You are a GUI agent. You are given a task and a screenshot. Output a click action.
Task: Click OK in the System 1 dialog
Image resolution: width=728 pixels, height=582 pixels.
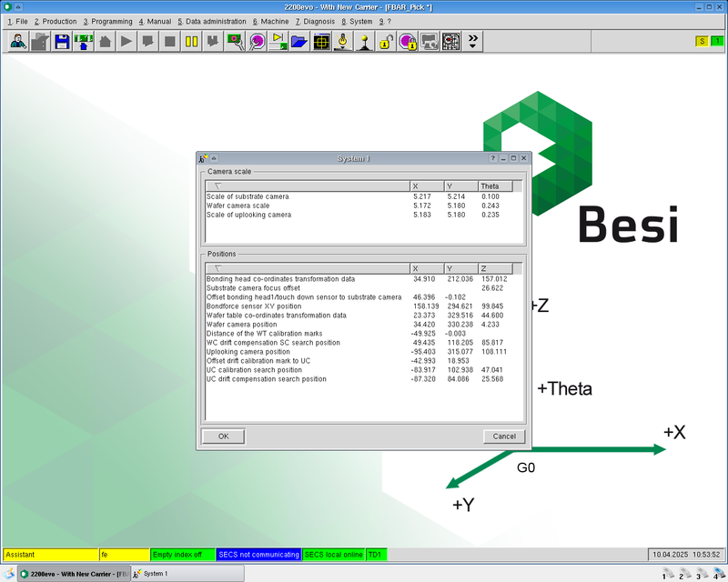(223, 436)
